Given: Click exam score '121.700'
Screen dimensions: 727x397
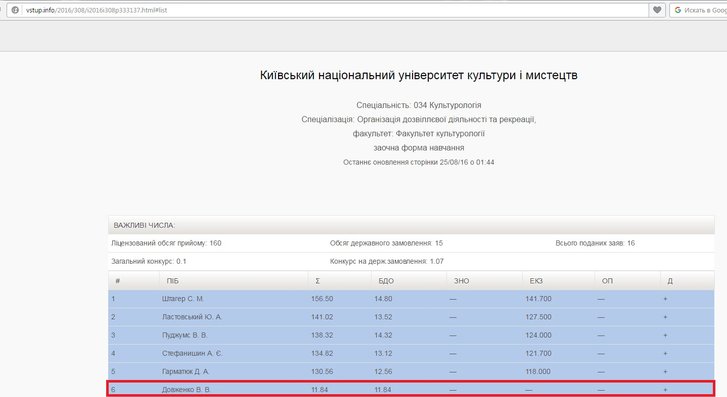Looking at the screenshot, I should pos(538,353).
